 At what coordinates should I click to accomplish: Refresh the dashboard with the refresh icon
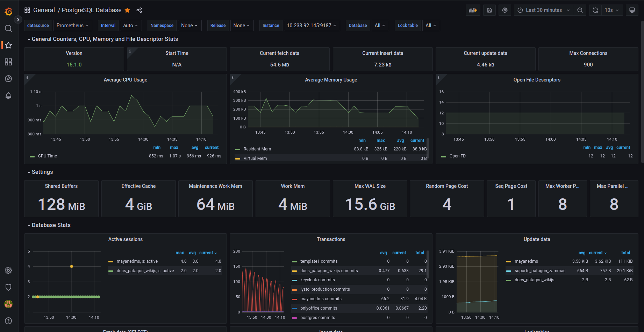[x=595, y=10]
